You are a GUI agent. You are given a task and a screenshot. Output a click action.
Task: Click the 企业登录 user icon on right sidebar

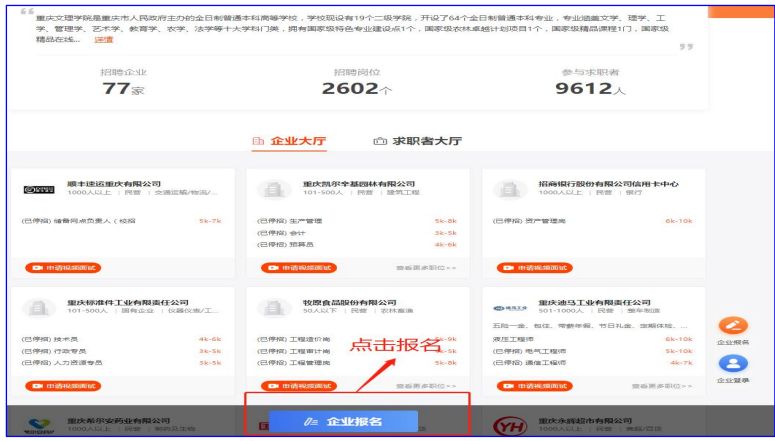[x=733, y=364]
